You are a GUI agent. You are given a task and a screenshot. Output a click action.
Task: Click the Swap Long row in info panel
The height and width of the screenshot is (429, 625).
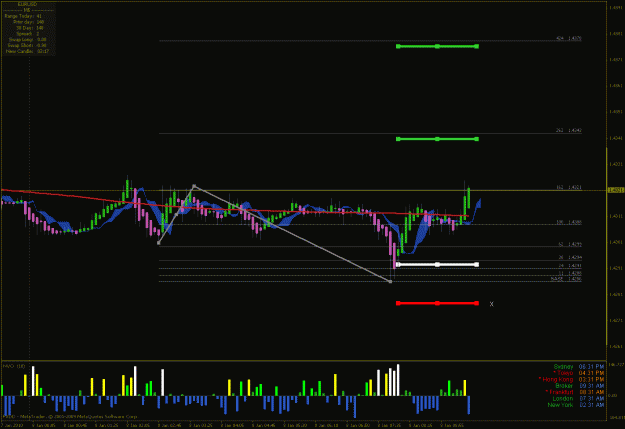(28, 39)
